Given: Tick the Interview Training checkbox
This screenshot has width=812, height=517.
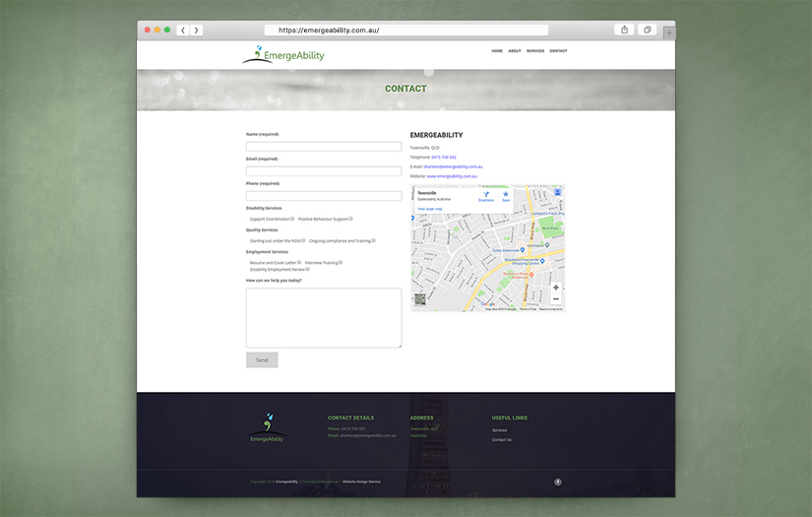Looking at the screenshot, I should [341, 262].
